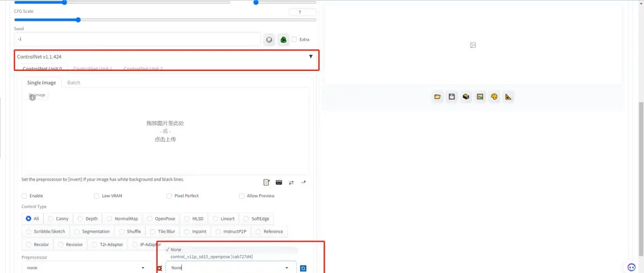Tick the Low VRAM checkbox
Viewport: 644px width, 273px height.
97,196
